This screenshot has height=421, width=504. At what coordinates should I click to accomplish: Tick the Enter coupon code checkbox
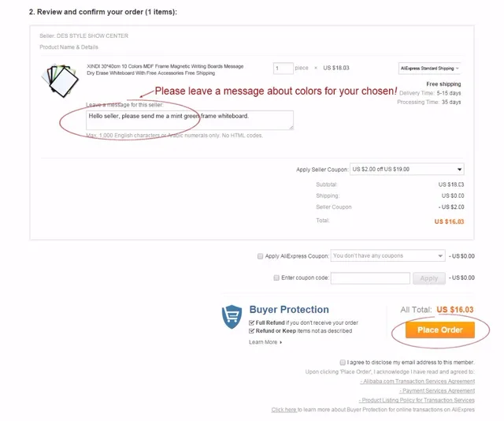tap(276, 278)
